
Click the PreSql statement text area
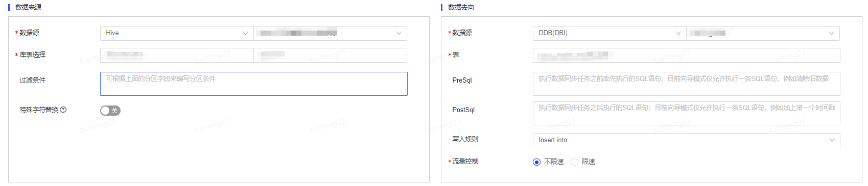687,84
